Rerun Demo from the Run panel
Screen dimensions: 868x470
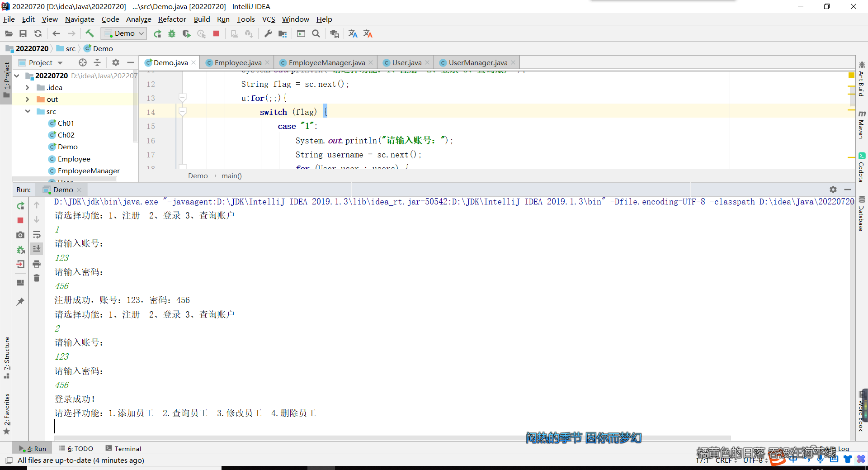tap(20, 206)
